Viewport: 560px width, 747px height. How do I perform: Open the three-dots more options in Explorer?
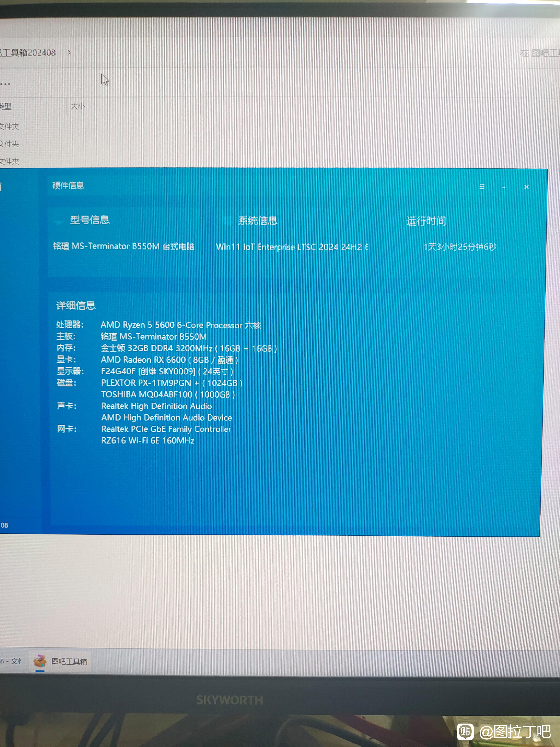5,83
